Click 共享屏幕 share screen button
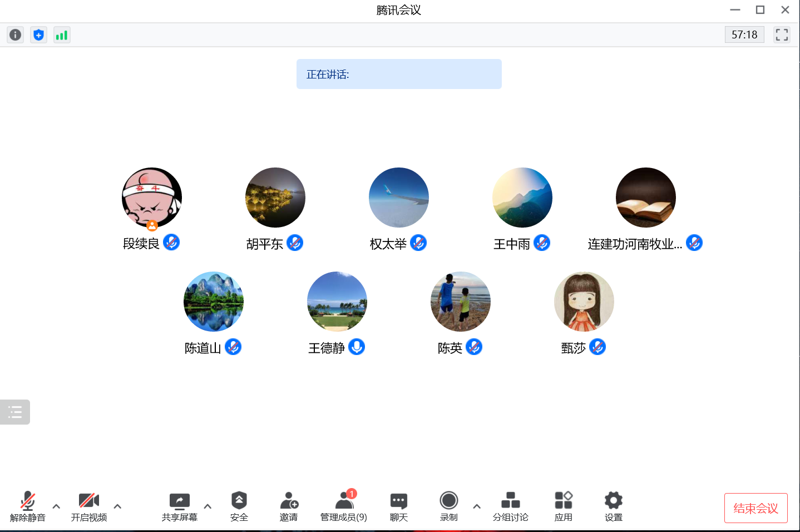Image resolution: width=800 pixels, height=532 pixels. click(x=179, y=506)
